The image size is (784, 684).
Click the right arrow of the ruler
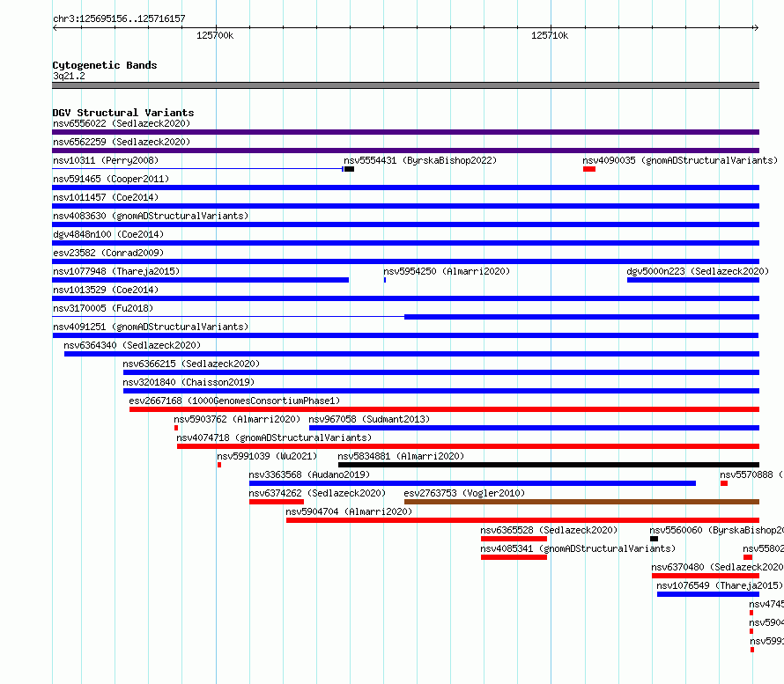click(756, 27)
